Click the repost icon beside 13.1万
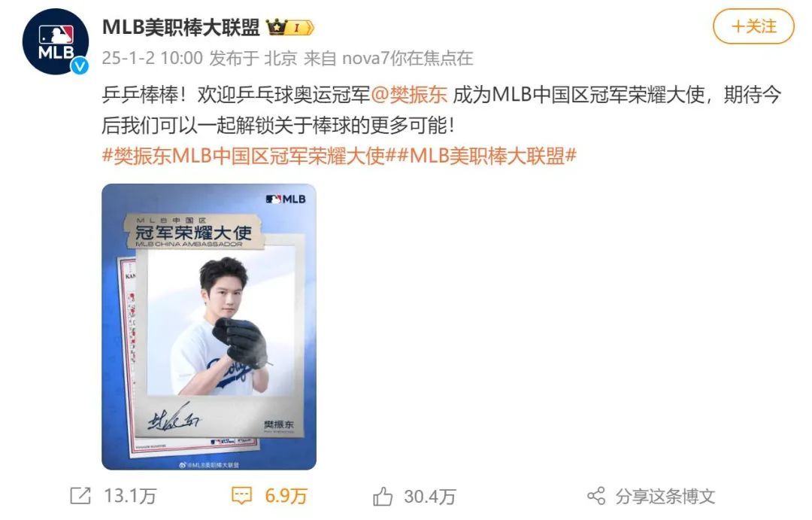Image resolution: width=812 pixels, height=520 pixels. (x=80, y=496)
